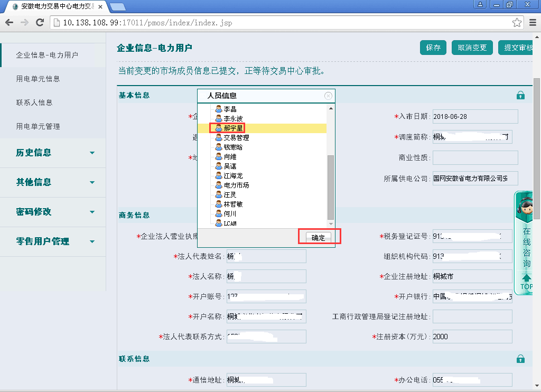
Task: Click lock icon beside 联系信息 section
Action: [x=520, y=359]
